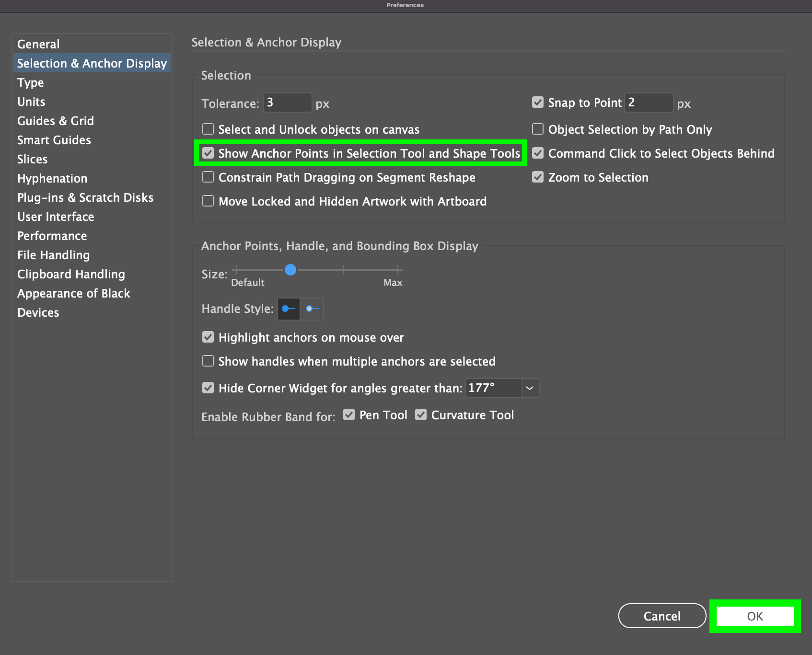Click the Tolerance input field
The width and height of the screenshot is (812, 655).
[x=287, y=103]
